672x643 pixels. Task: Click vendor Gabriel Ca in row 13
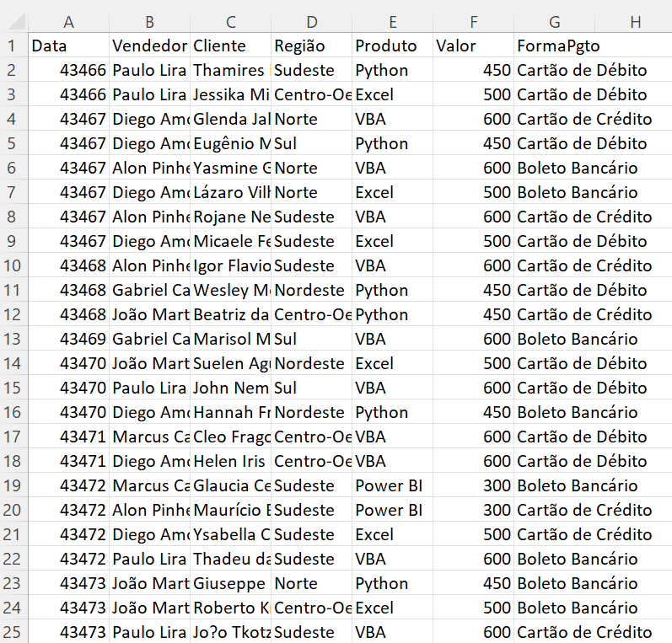point(149,339)
